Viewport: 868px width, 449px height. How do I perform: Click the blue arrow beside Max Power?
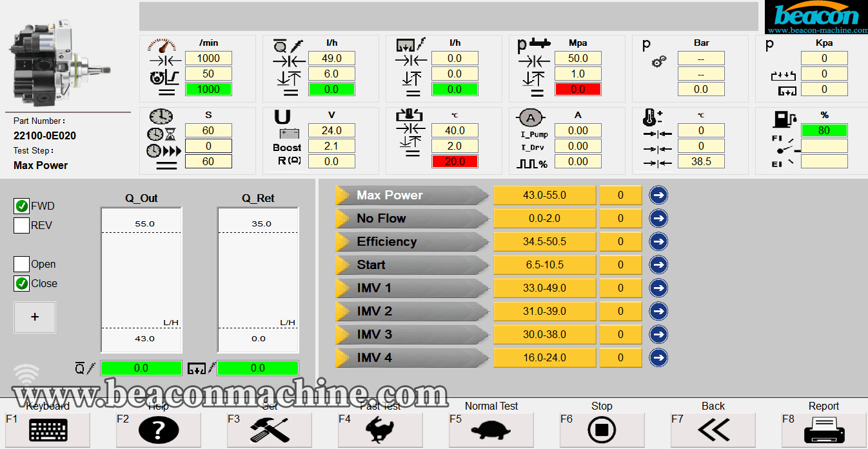658,195
